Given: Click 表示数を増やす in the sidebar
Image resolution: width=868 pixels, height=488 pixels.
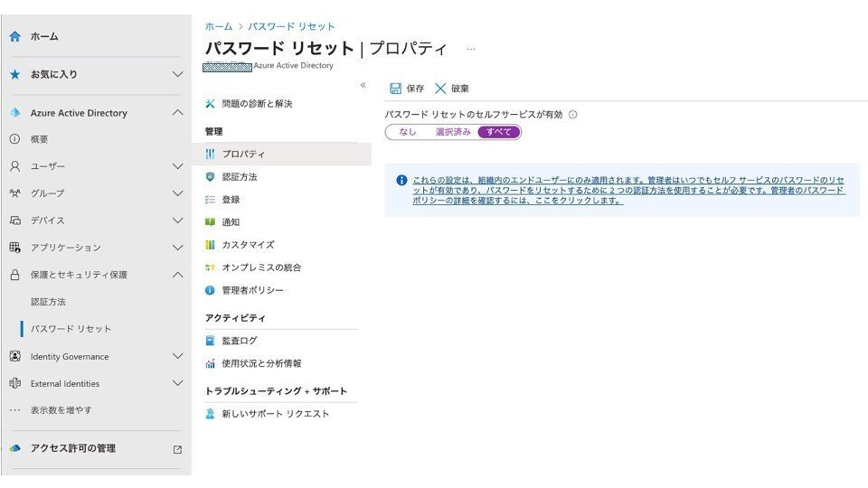Looking at the screenshot, I should point(61,410).
